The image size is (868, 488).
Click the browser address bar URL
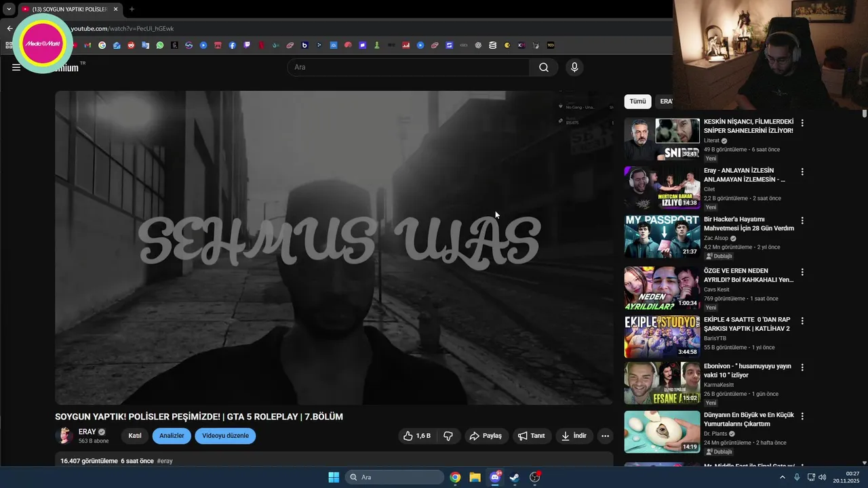click(122, 28)
